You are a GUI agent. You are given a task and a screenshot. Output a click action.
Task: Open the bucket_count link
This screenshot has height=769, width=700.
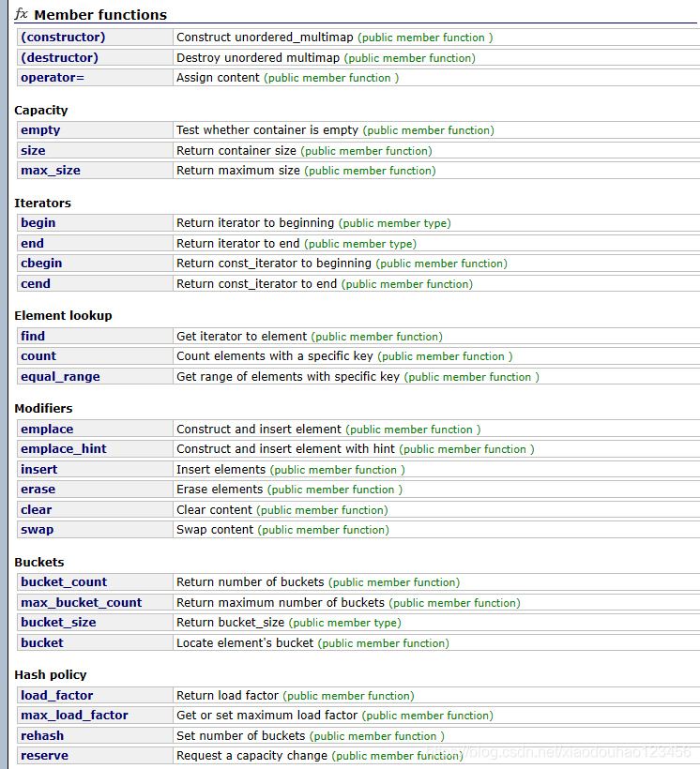(63, 582)
